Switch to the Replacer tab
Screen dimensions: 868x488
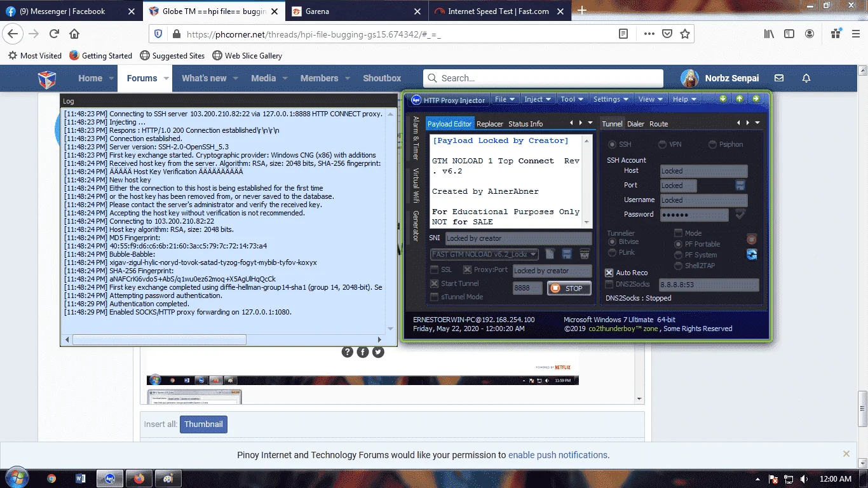(x=490, y=124)
